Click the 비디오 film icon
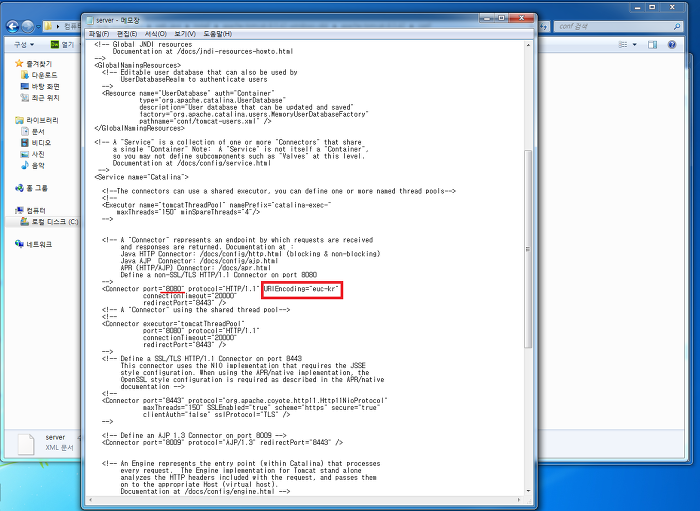 click(25, 142)
